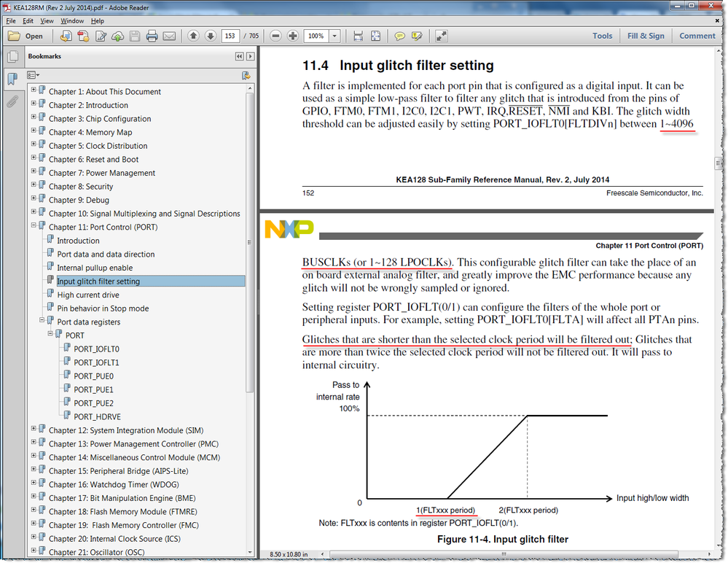The image size is (728, 563).
Task: Select Internal pullup enable bookmark
Action: pyautogui.click(x=95, y=268)
